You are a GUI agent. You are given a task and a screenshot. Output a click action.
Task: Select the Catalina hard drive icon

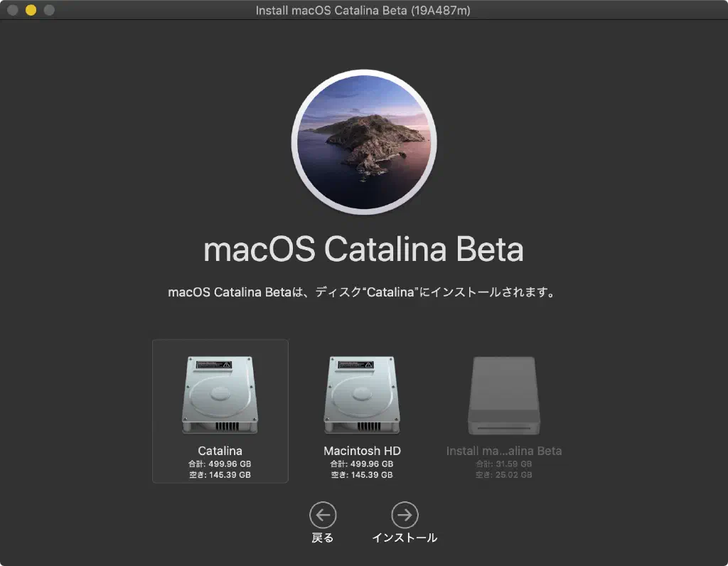220,395
